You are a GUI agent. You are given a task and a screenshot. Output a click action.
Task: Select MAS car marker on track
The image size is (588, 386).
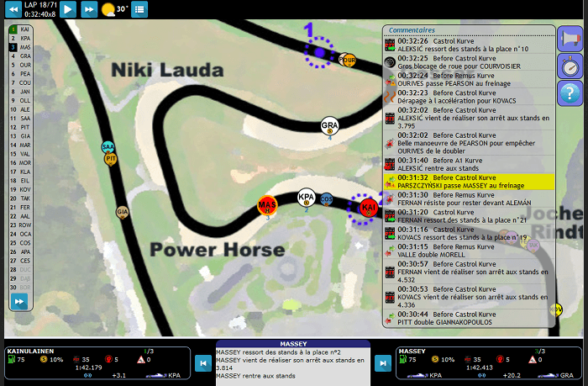pyautogui.click(x=267, y=205)
